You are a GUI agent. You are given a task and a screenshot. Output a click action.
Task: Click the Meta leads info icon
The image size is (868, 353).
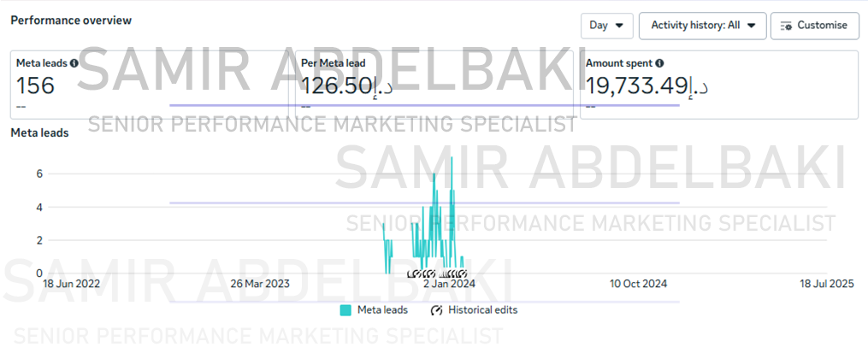pyautogui.click(x=74, y=63)
